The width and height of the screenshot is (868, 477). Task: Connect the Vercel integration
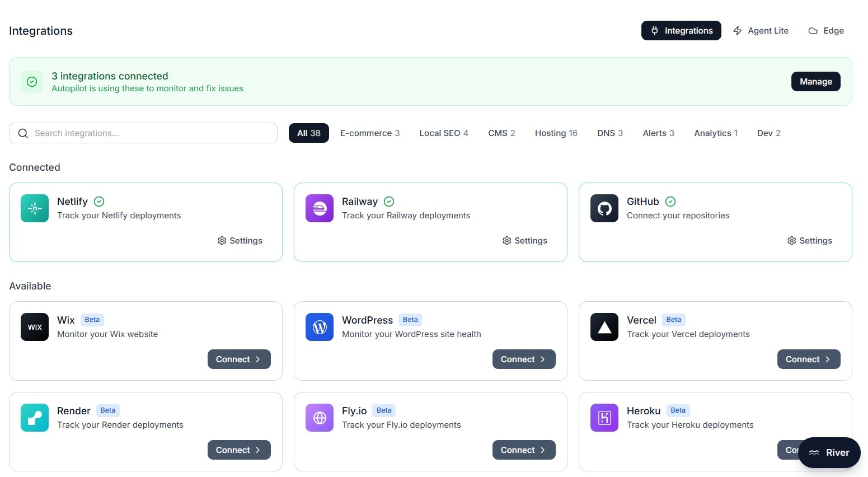click(809, 359)
